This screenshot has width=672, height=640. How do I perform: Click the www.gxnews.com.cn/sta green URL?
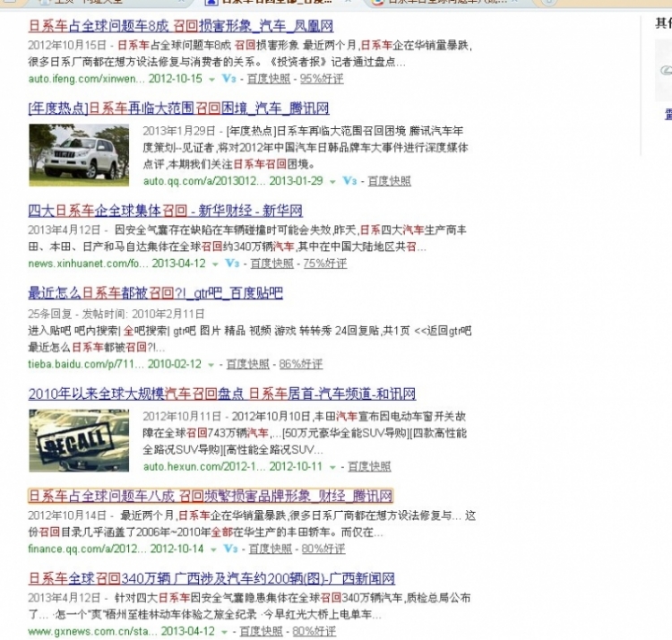pyautogui.click(x=92, y=631)
